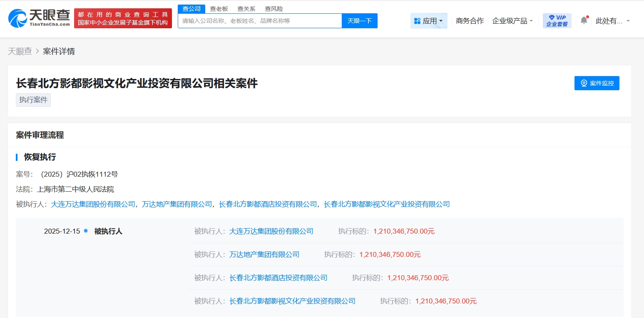This screenshot has height=318, width=644.
Task: Select the 查公司 search tab
Action: [191, 9]
